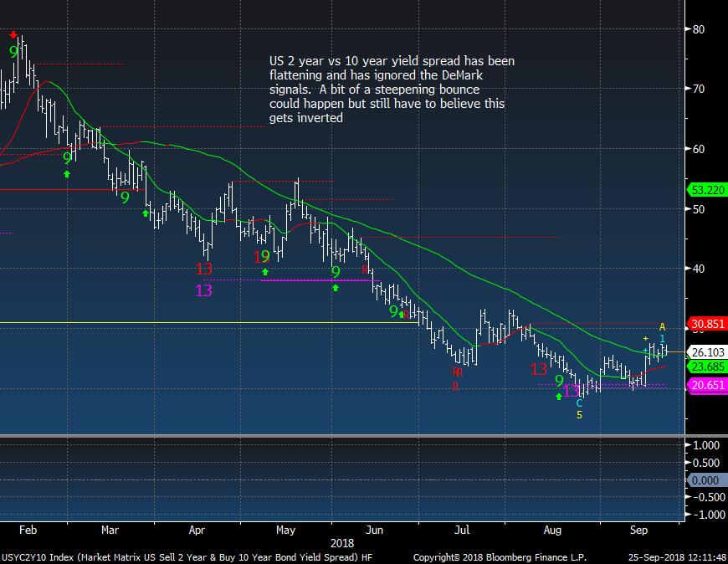The height and width of the screenshot is (564, 728).
Task: Select the yellow 'A' marker in September
Action: coord(662,326)
